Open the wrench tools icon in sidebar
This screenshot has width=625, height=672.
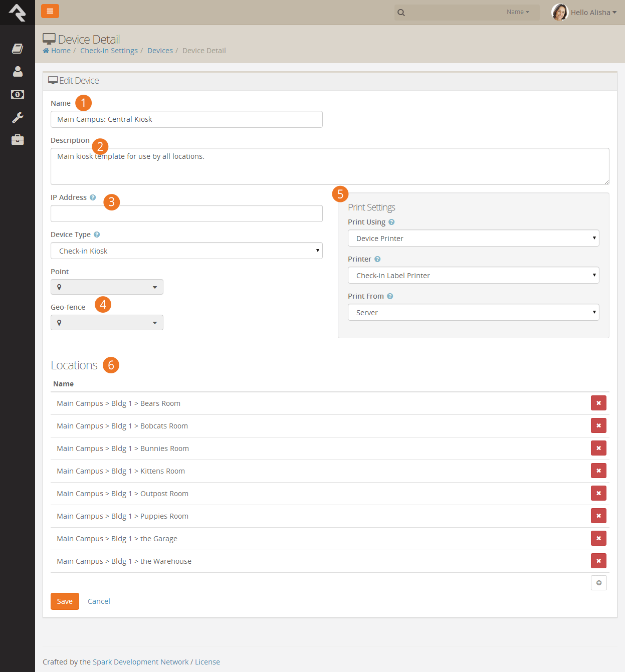click(18, 117)
